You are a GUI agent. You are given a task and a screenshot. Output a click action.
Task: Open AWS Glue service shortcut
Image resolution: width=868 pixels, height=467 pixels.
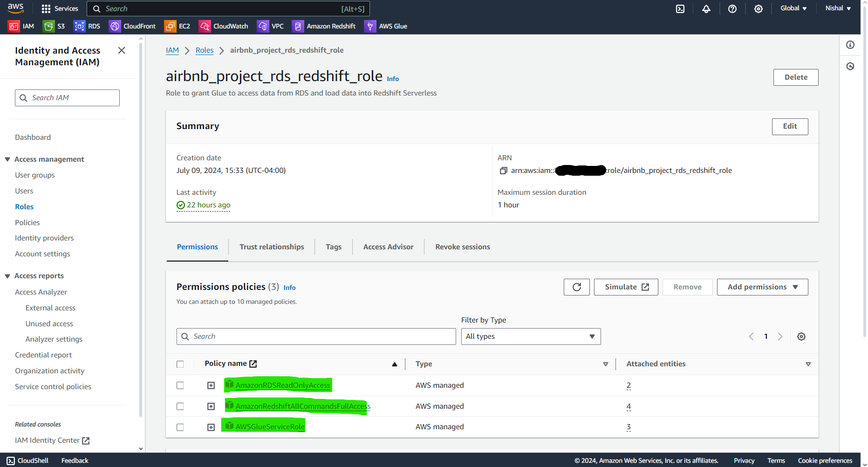[x=386, y=26]
